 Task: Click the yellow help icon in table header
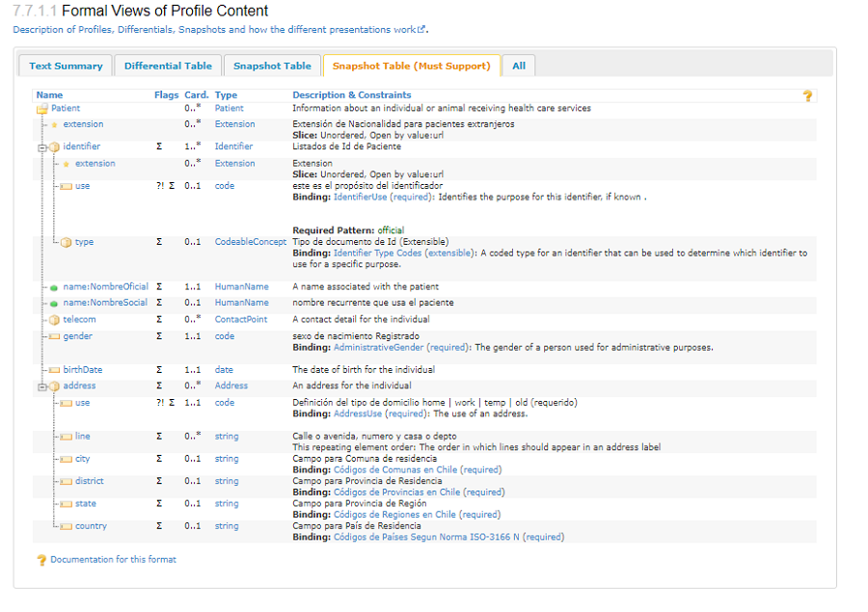pyautogui.click(x=807, y=95)
